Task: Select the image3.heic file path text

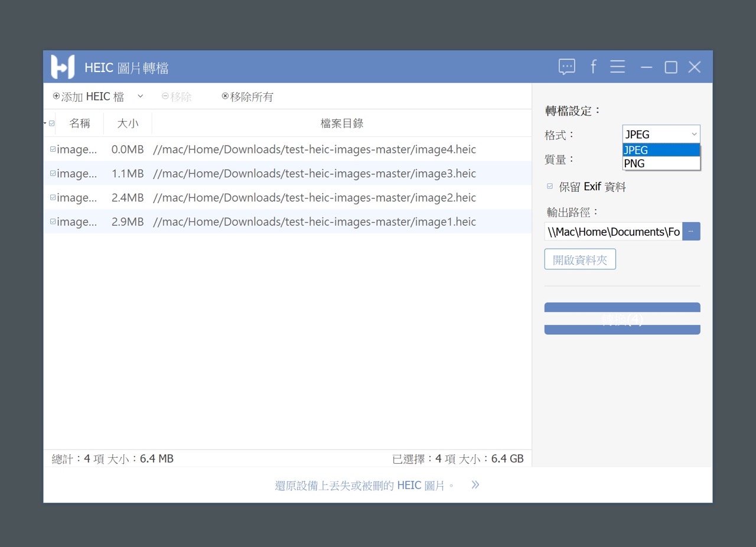Action: tap(314, 174)
